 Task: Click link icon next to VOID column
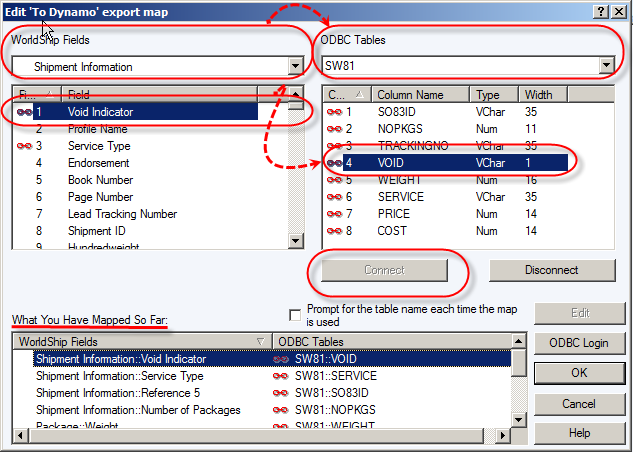click(334, 163)
